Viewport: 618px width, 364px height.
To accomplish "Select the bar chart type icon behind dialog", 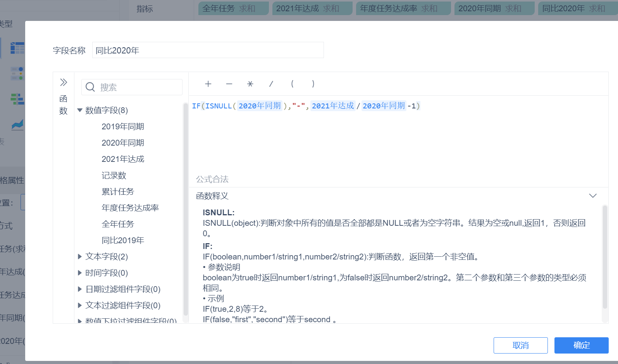I will (17, 99).
